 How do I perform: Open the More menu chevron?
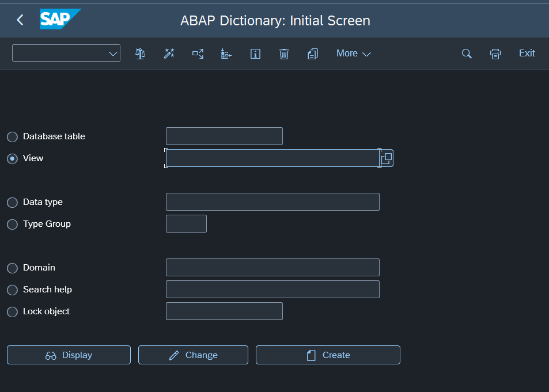pos(367,54)
